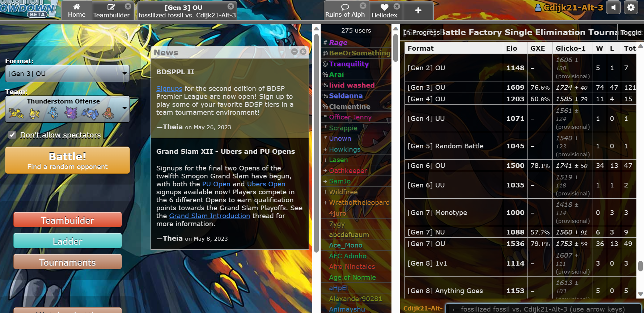Click user Unown
This screenshot has width=644, height=313.
click(x=356, y=139)
